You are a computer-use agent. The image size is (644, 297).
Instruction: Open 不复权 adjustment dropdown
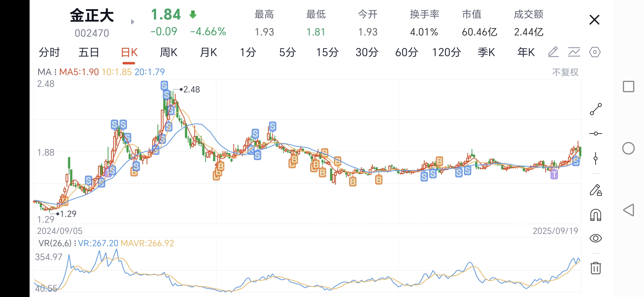pos(565,72)
